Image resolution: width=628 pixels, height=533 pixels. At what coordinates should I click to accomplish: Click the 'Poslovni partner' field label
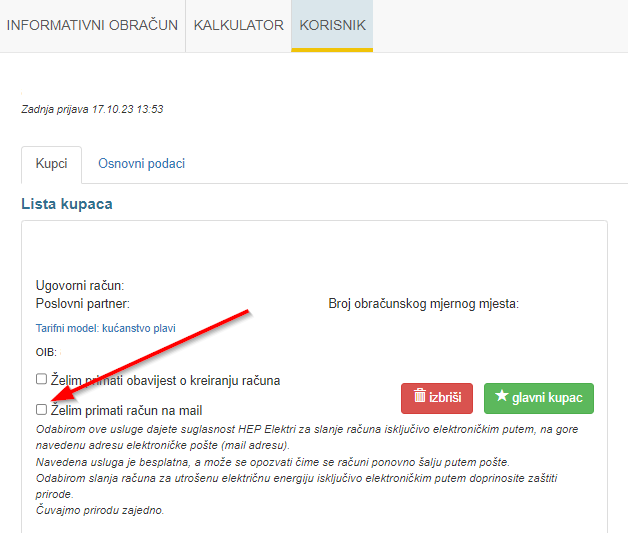tap(83, 303)
